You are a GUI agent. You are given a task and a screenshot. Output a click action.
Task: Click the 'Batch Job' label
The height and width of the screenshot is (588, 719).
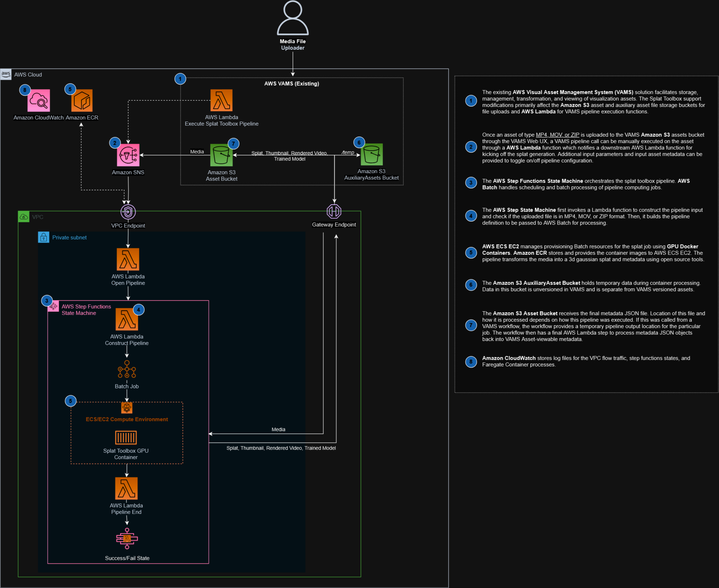(127, 387)
